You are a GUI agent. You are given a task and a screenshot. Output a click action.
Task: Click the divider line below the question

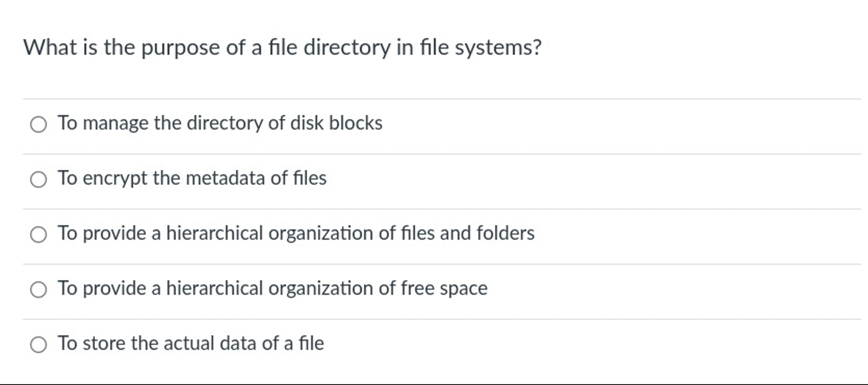click(433, 98)
